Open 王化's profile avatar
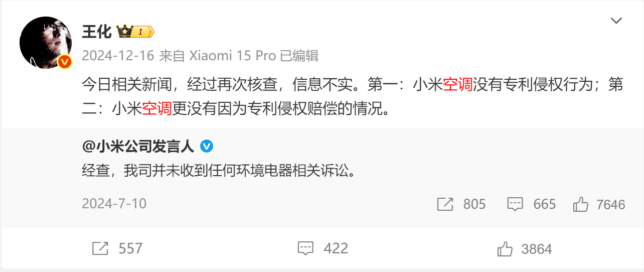The image size is (644, 272). [x=46, y=43]
